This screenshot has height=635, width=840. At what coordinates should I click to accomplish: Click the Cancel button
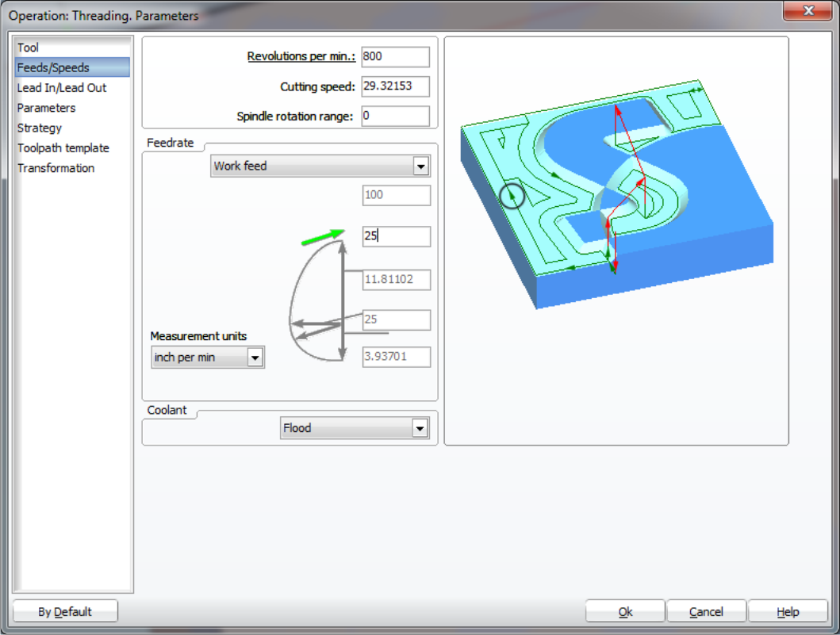706,611
